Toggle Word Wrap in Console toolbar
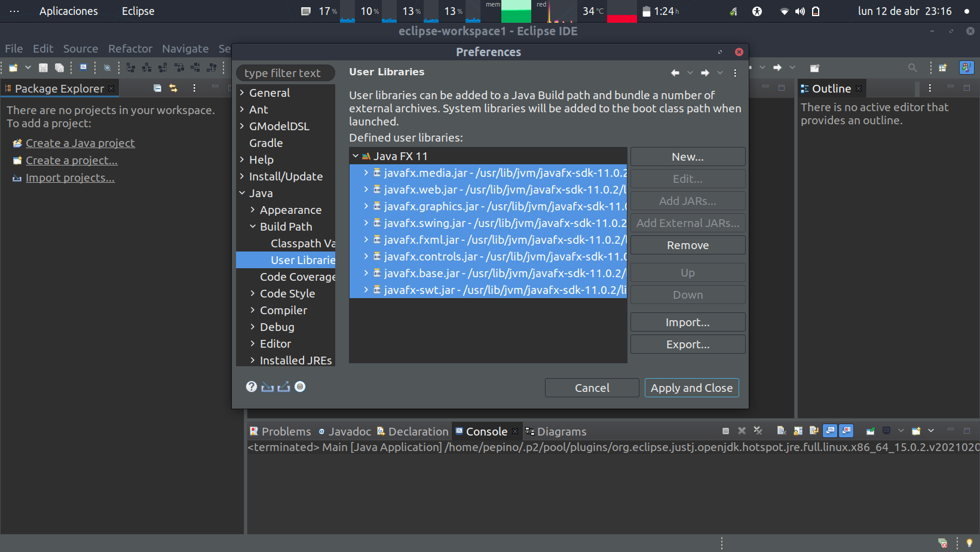The height and width of the screenshot is (552, 980). click(x=813, y=431)
